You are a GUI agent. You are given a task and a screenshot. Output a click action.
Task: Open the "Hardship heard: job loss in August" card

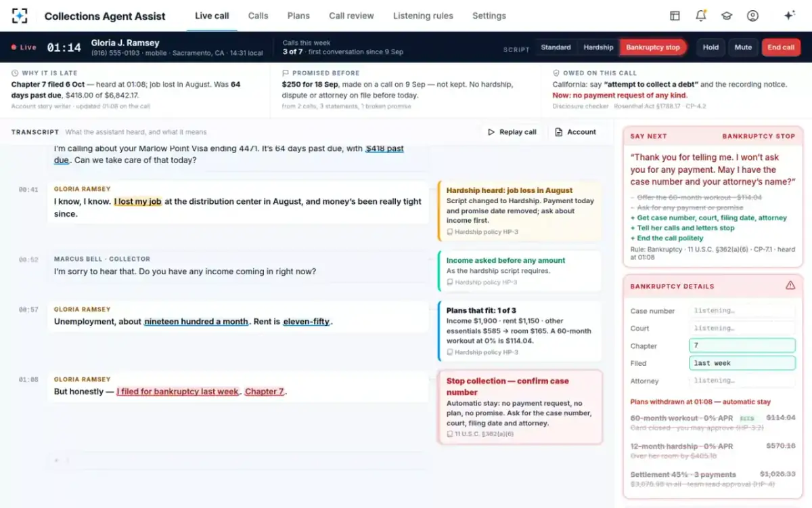[520, 211]
